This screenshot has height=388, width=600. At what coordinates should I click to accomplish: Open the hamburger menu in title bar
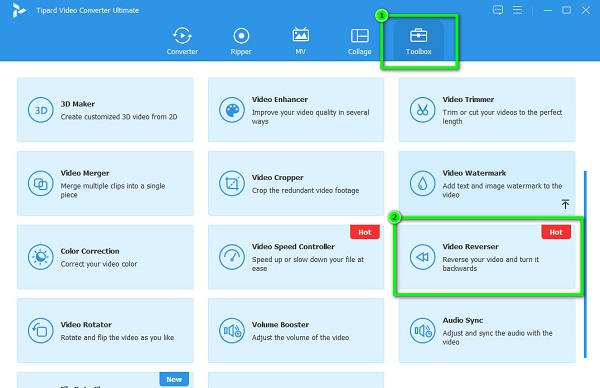[x=517, y=10]
